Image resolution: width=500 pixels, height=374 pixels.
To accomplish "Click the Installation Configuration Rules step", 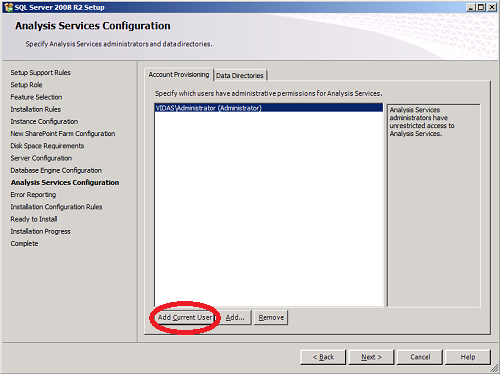I will click(x=56, y=207).
